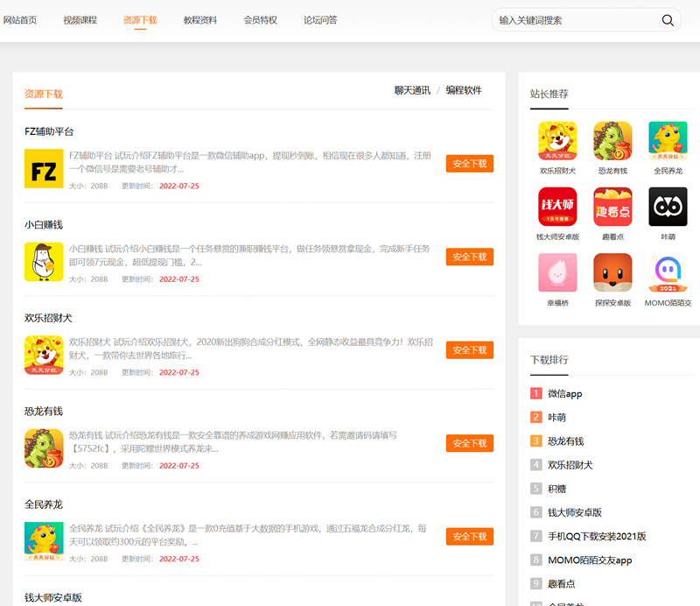Click the 小白赚钱 list thumbnail

pyautogui.click(x=44, y=257)
